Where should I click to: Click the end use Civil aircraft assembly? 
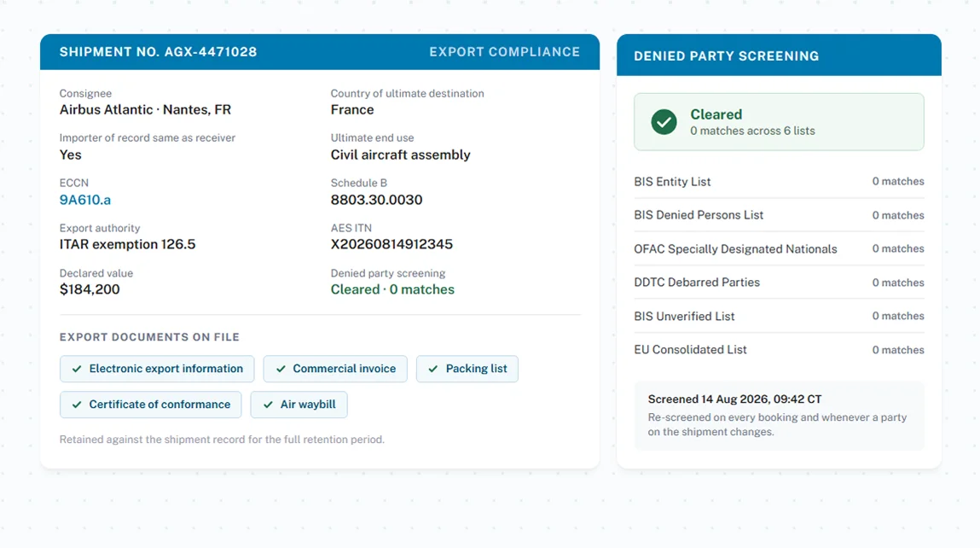[401, 154]
